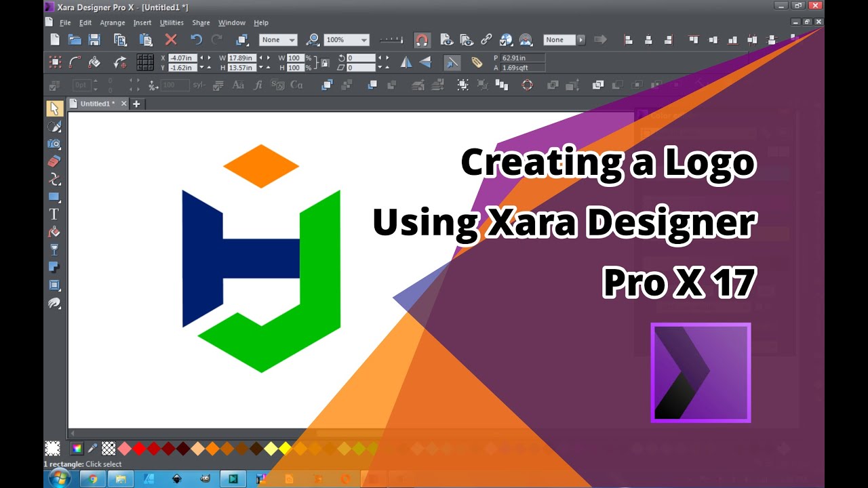This screenshot has width=868, height=488.
Task: Open a file with the folder icon
Action: (75, 40)
